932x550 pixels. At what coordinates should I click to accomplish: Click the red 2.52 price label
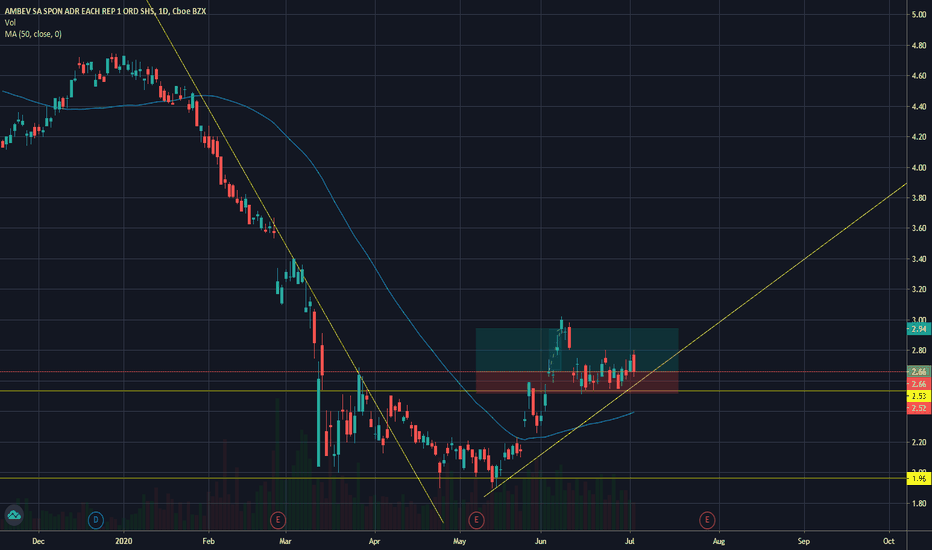919,408
